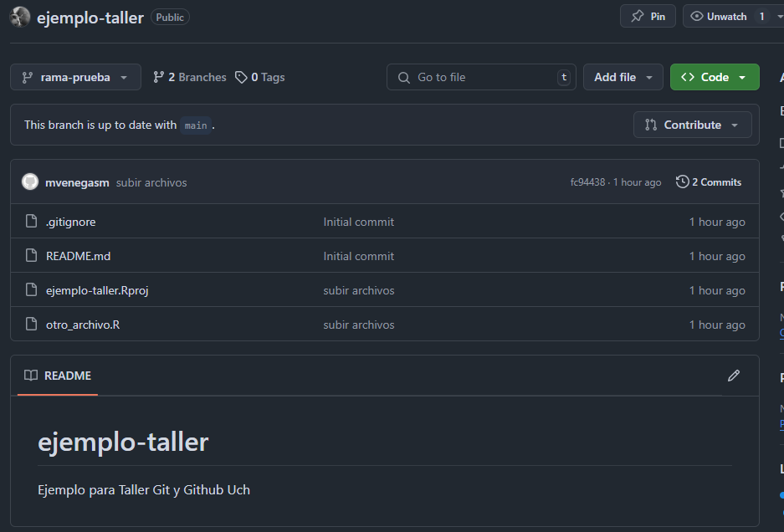Open commit hash fc94438
The width and height of the screenshot is (784, 532).
[x=587, y=182]
